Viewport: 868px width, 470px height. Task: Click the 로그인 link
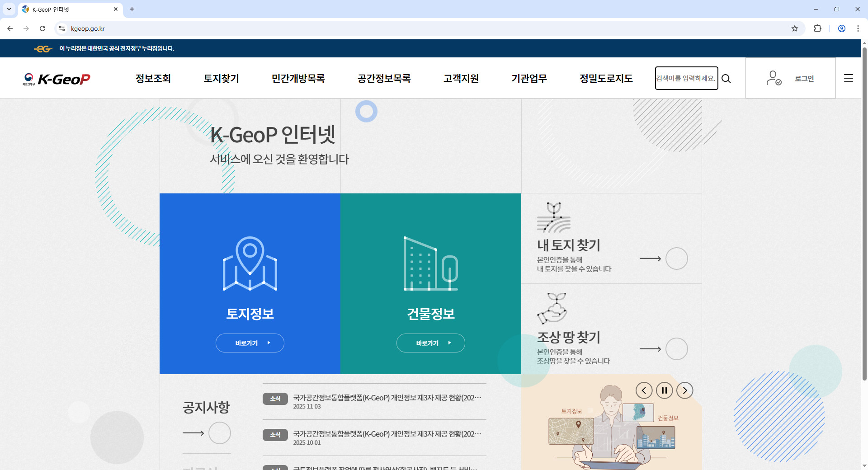pyautogui.click(x=804, y=79)
